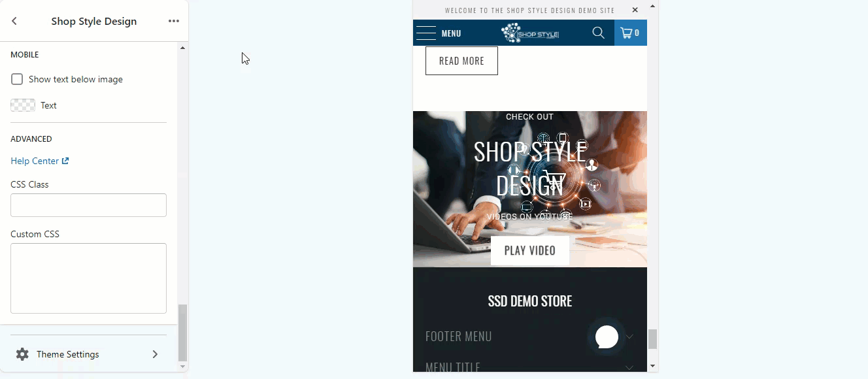Image resolution: width=868 pixels, height=379 pixels.
Task: Click the Theme Settings gear icon
Action: coord(22,354)
